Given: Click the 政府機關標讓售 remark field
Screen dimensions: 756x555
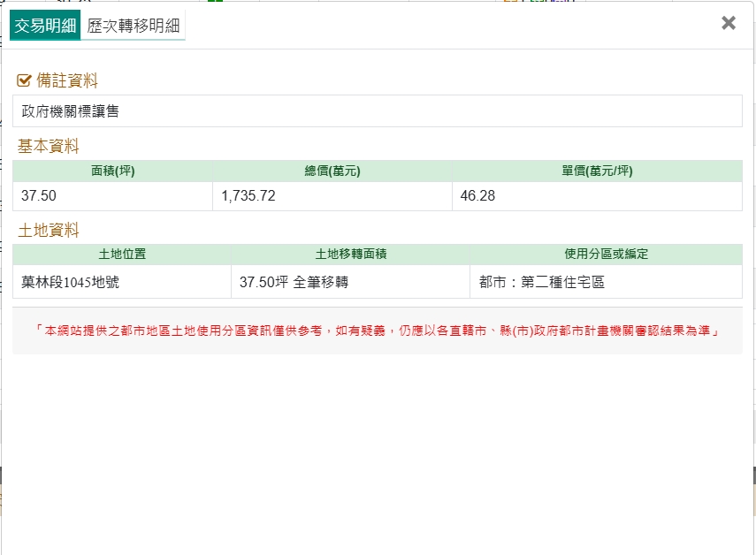Looking at the screenshot, I should point(377,111).
